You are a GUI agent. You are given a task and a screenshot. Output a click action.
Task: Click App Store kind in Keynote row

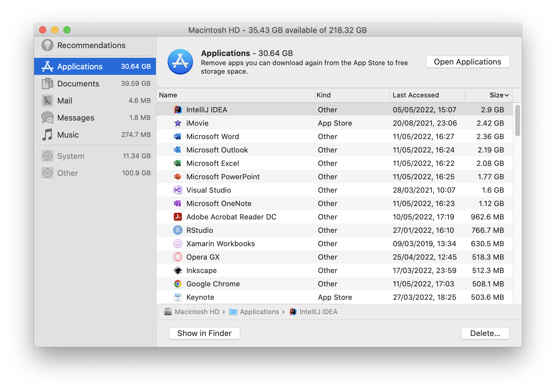tap(335, 297)
